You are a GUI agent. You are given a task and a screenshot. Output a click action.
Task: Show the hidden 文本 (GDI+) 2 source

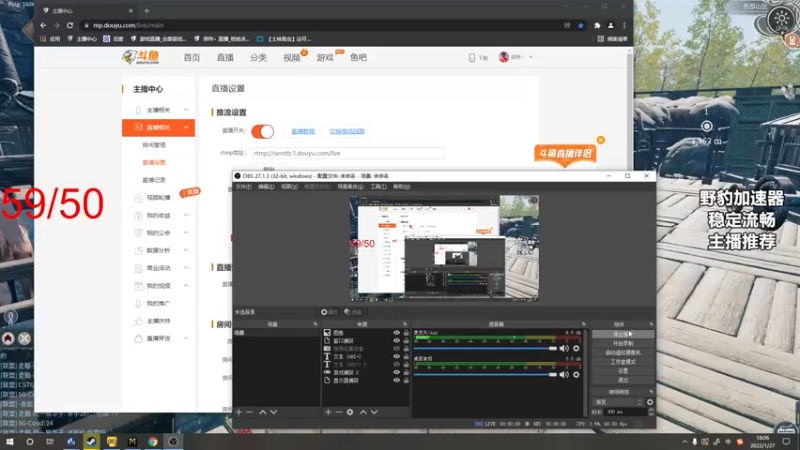pyautogui.click(x=396, y=364)
